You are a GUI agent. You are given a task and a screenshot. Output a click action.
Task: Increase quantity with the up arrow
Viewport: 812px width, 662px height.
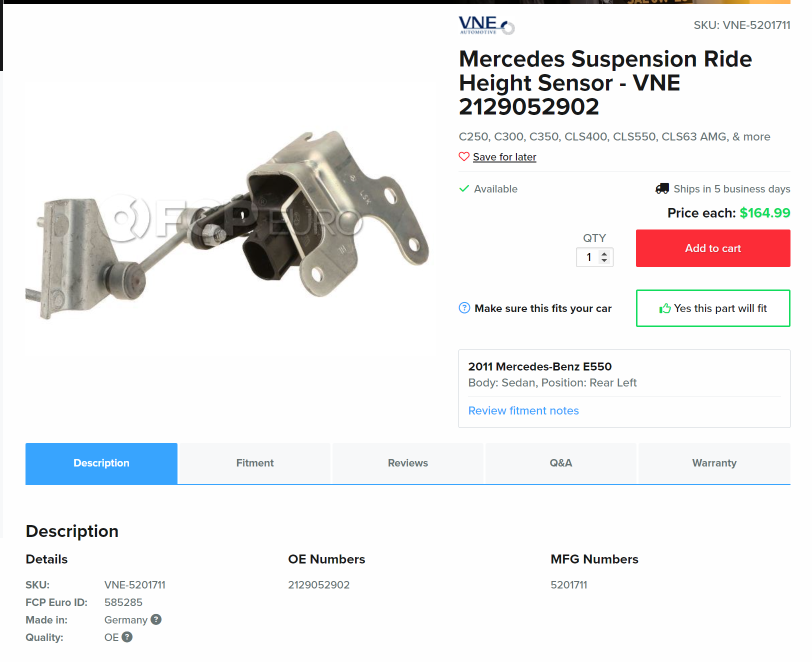pos(604,253)
